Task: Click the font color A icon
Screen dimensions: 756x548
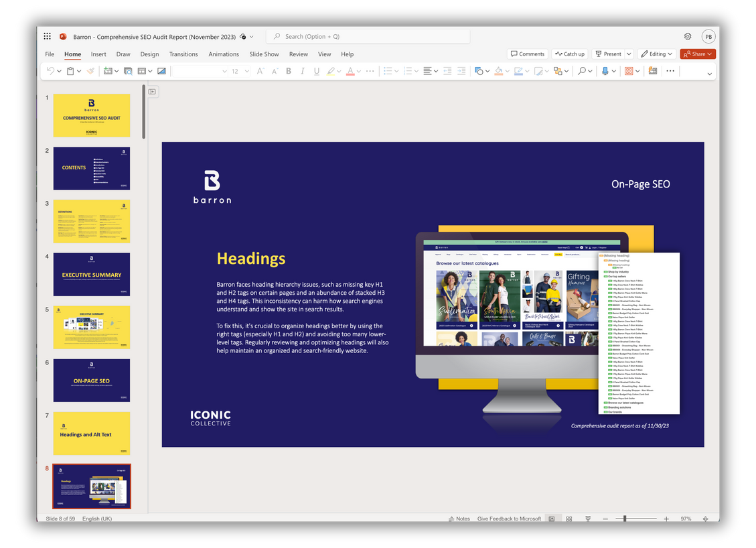Action: point(350,71)
